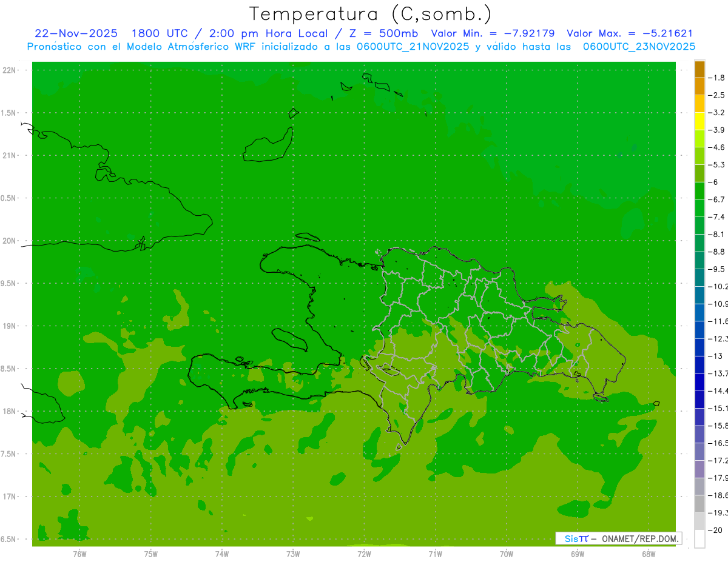This screenshot has height=562, width=728.
Task: Click the 'Temperatura (C,somb.)' map title
Action: pyautogui.click(x=371, y=14)
